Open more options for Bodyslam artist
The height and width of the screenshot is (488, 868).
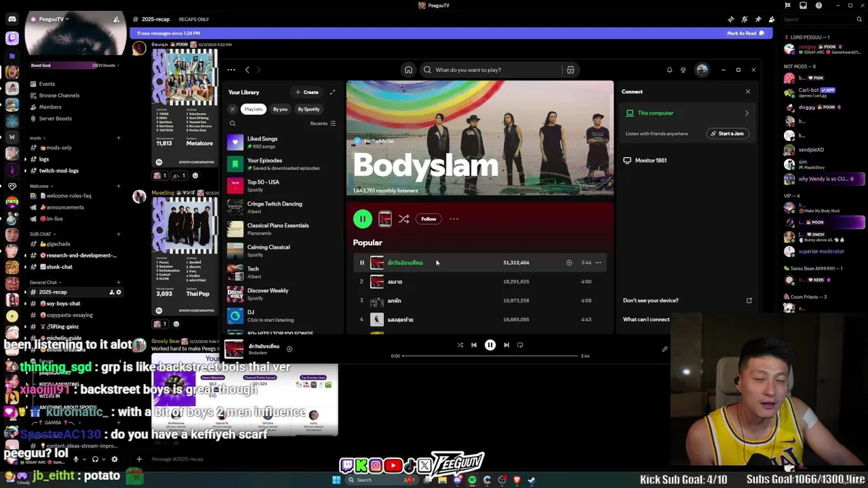point(454,219)
